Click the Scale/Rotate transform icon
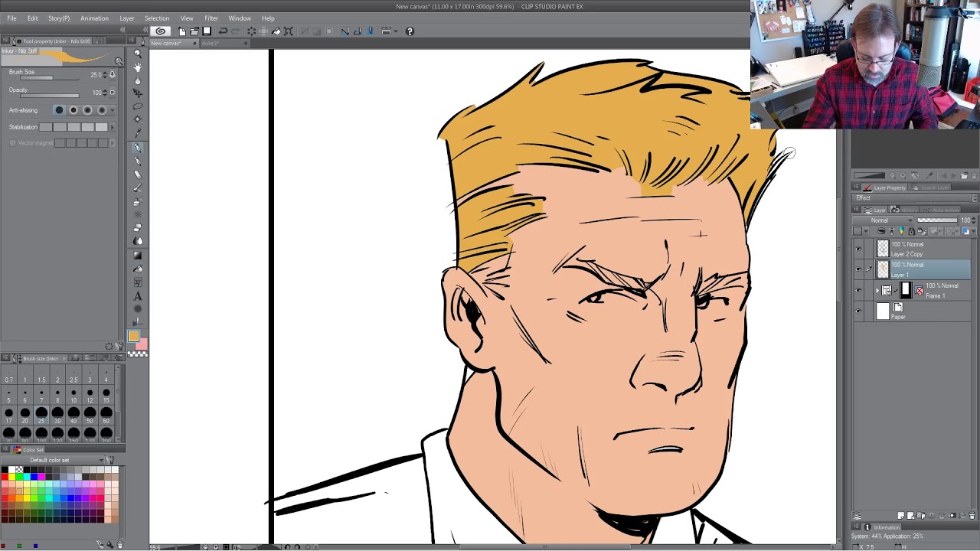The image size is (980, 551). (x=289, y=31)
